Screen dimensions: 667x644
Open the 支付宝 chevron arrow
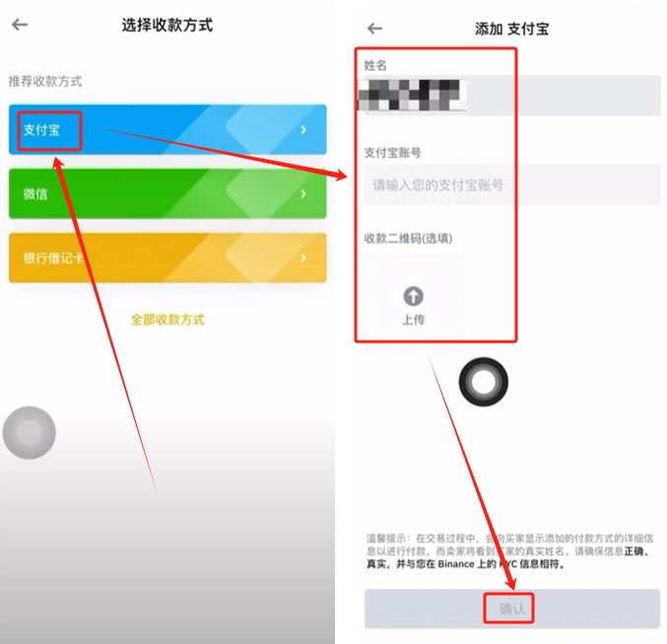(x=303, y=130)
